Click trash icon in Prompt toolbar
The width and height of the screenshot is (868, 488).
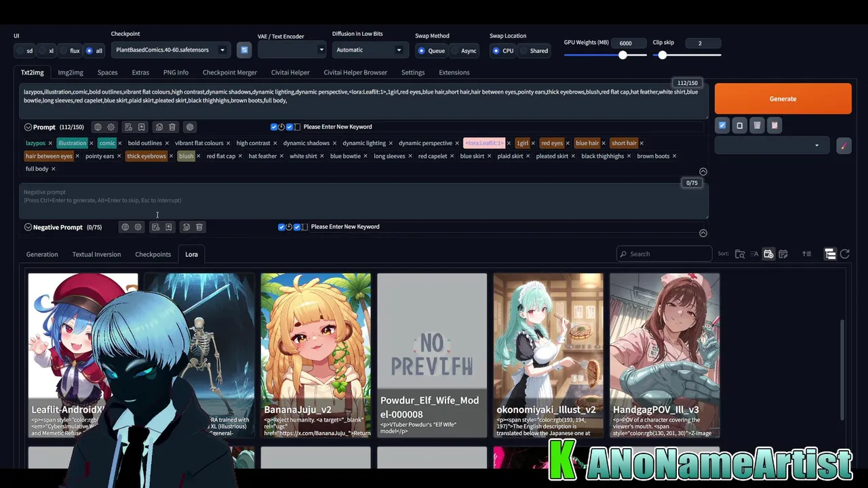click(x=172, y=127)
